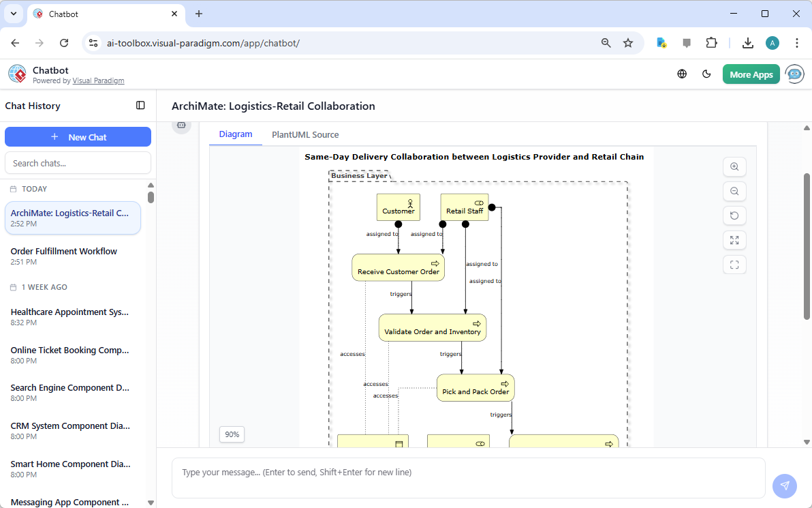Screen dimensions: 812x508
Task: Collapse the Chat History panel
Action: (140, 105)
